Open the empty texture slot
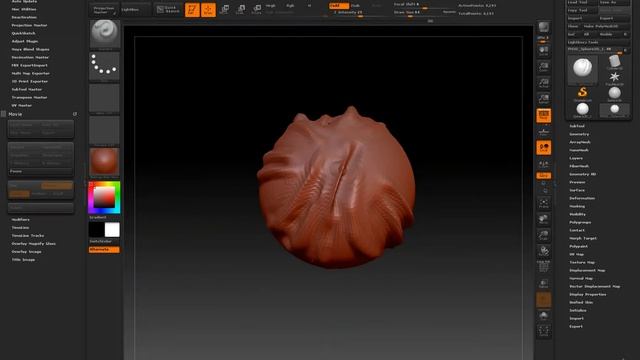The image size is (640, 360). point(104,131)
